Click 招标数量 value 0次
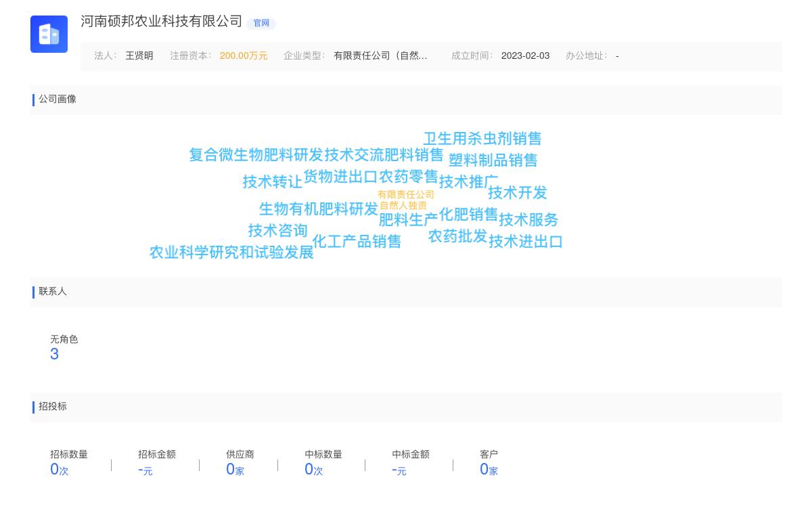The height and width of the screenshot is (509, 812). pos(60,469)
